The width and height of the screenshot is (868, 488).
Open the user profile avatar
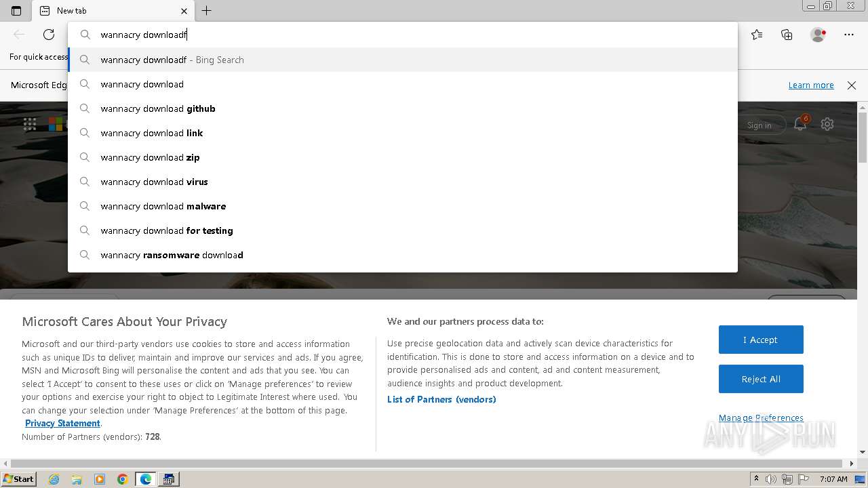tap(818, 35)
